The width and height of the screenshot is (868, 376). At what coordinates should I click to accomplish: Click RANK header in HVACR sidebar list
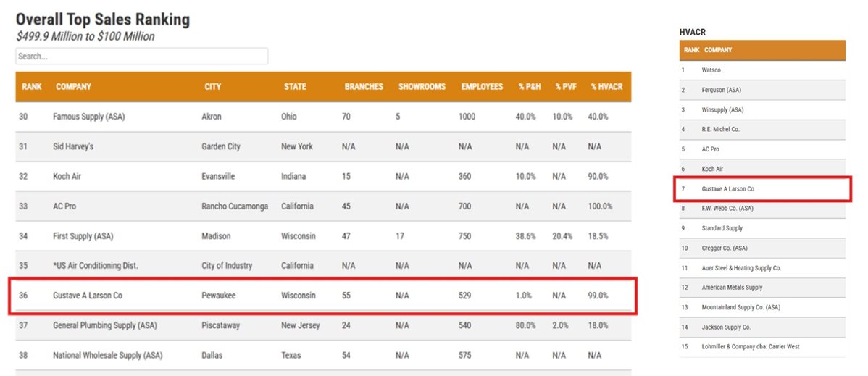tap(691, 50)
